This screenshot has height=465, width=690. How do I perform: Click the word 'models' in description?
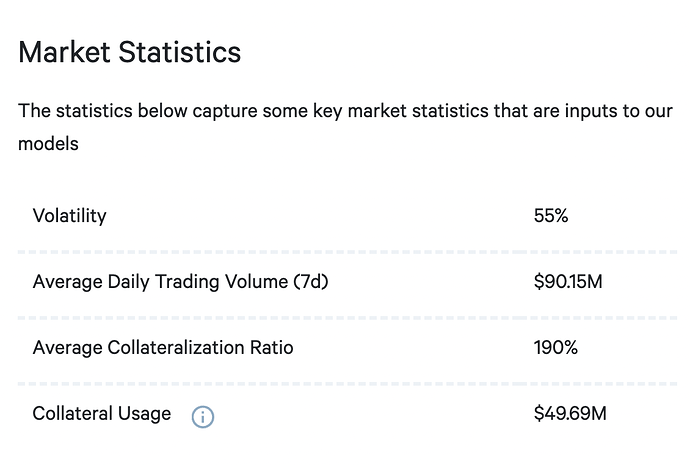(x=48, y=144)
